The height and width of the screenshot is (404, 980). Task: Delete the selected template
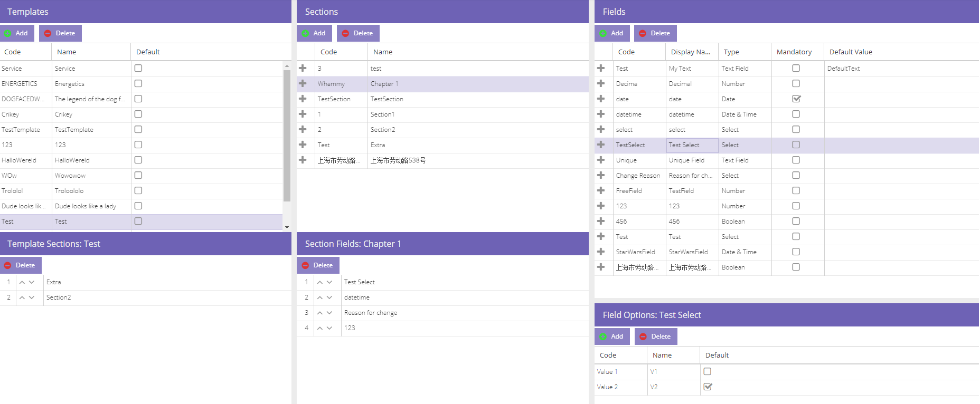pos(60,33)
